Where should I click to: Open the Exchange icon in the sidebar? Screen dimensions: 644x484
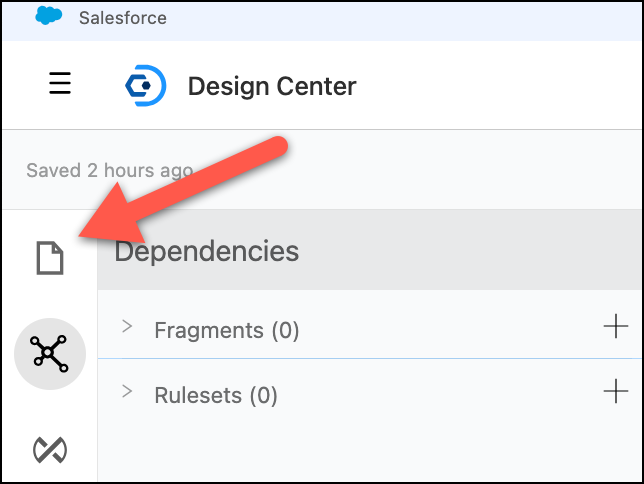pyautogui.click(x=49, y=449)
